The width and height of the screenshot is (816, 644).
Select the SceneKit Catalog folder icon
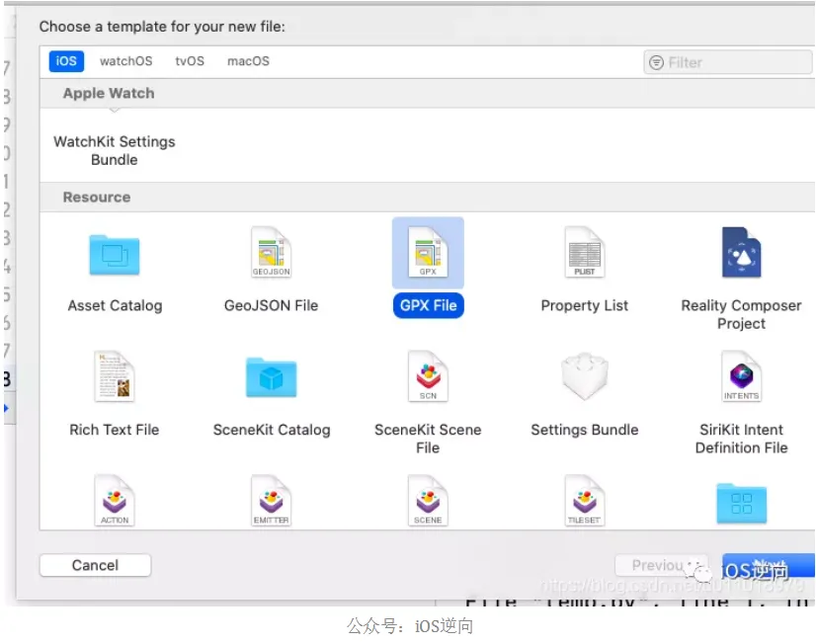(271, 377)
